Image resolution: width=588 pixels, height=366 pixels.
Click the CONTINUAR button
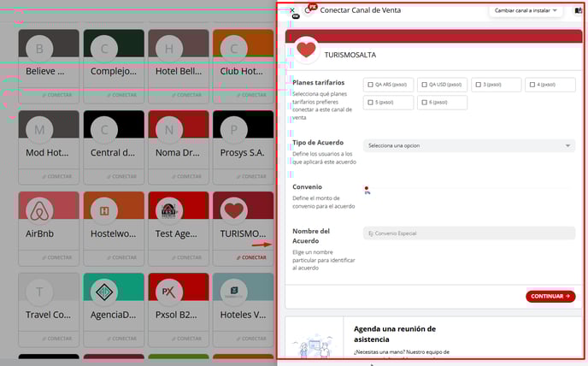pyautogui.click(x=550, y=296)
